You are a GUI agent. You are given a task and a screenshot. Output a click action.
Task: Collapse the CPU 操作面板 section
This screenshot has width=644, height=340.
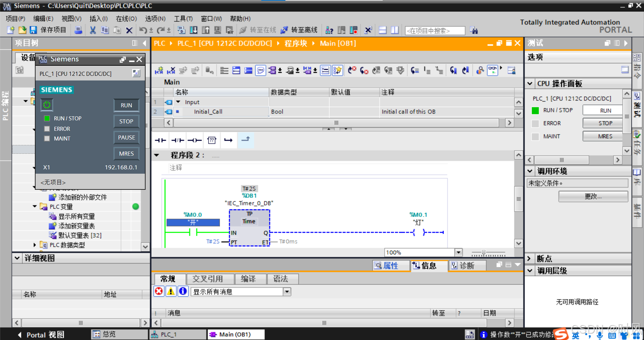coord(530,83)
